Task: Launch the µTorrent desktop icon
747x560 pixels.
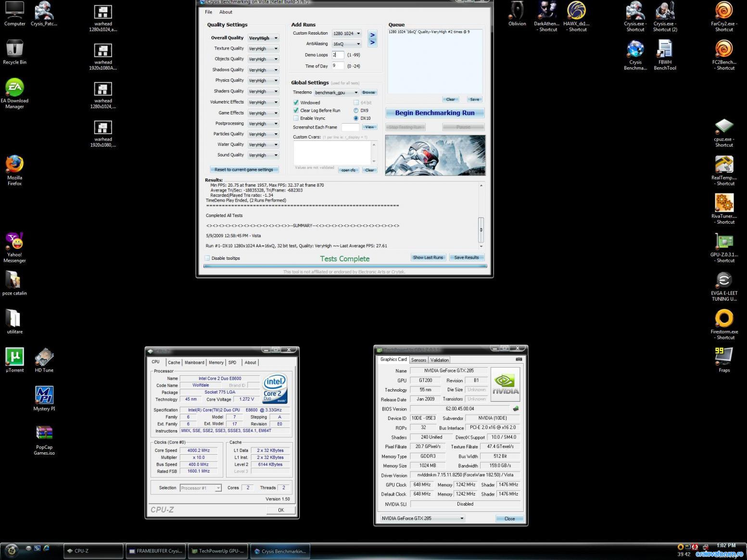Action: 14,360
